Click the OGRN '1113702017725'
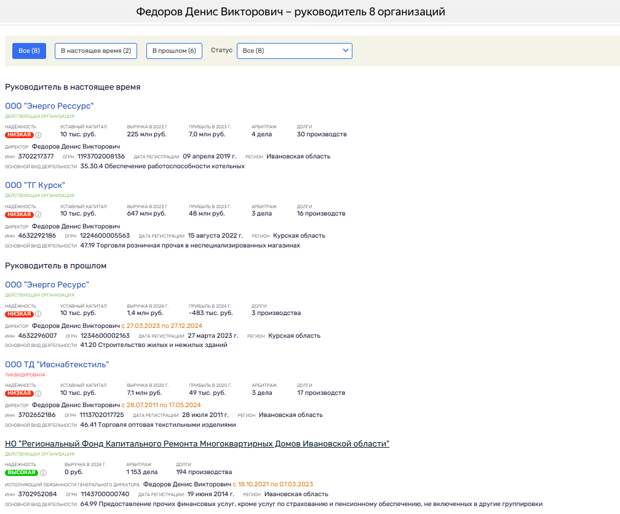The width and height of the screenshot is (620, 514). click(x=102, y=415)
